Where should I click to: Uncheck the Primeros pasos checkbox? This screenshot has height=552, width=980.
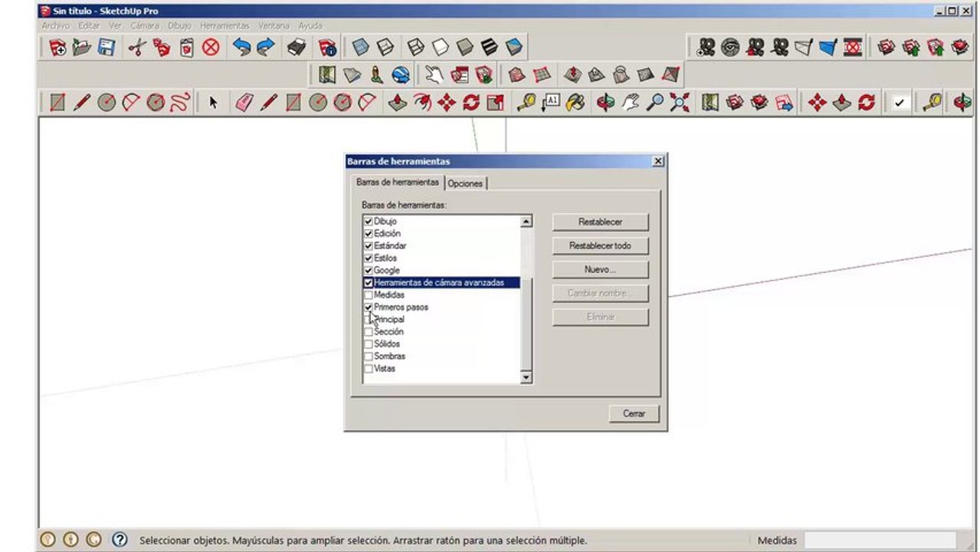pos(368,307)
